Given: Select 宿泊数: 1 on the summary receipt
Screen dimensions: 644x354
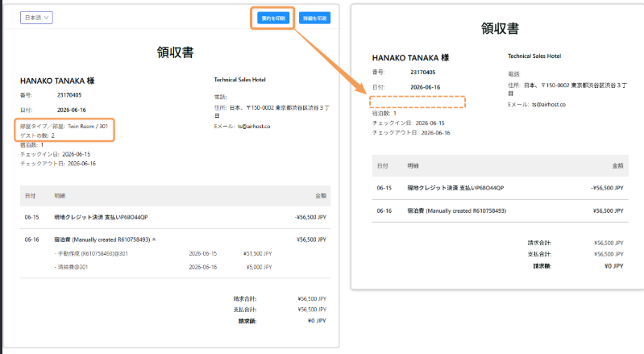Looking at the screenshot, I should pyautogui.click(x=384, y=114).
